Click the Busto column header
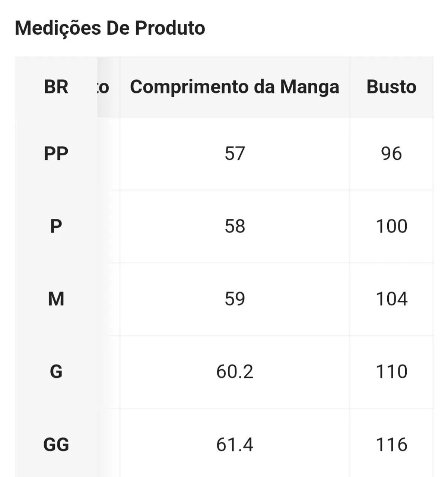The image size is (448, 477). pos(391,87)
